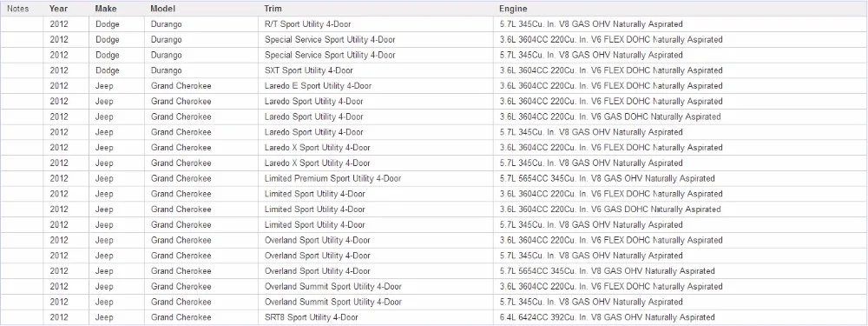The height and width of the screenshot is (326, 868).
Task: Click "Jeep" in the Limited Premium row
Action: point(104,178)
